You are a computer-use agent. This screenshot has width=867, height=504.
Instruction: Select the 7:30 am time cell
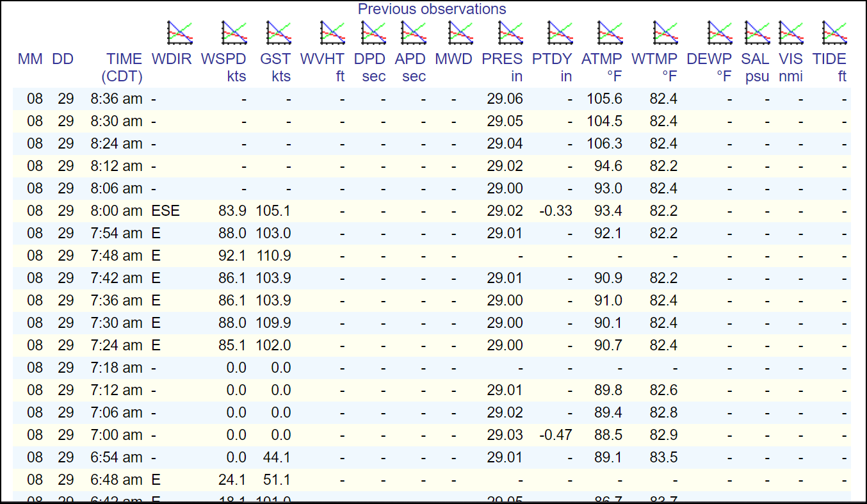(x=117, y=323)
